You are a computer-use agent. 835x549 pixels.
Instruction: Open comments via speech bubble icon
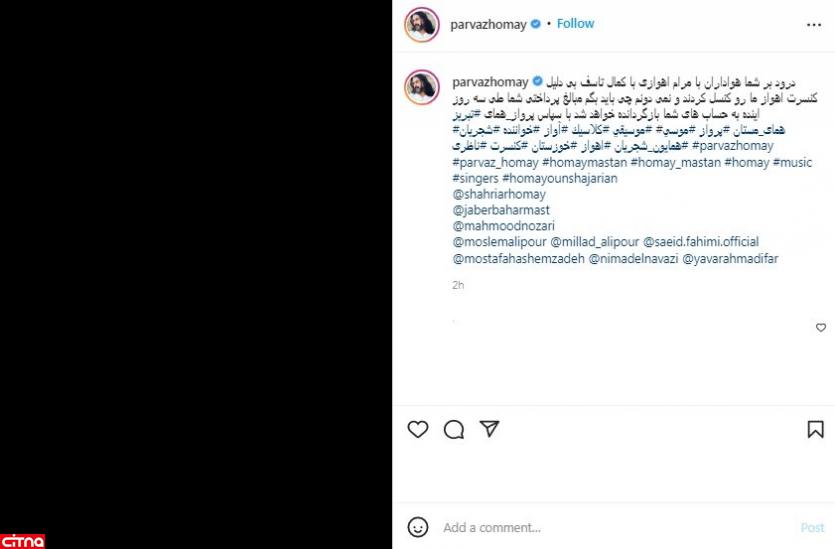(454, 429)
